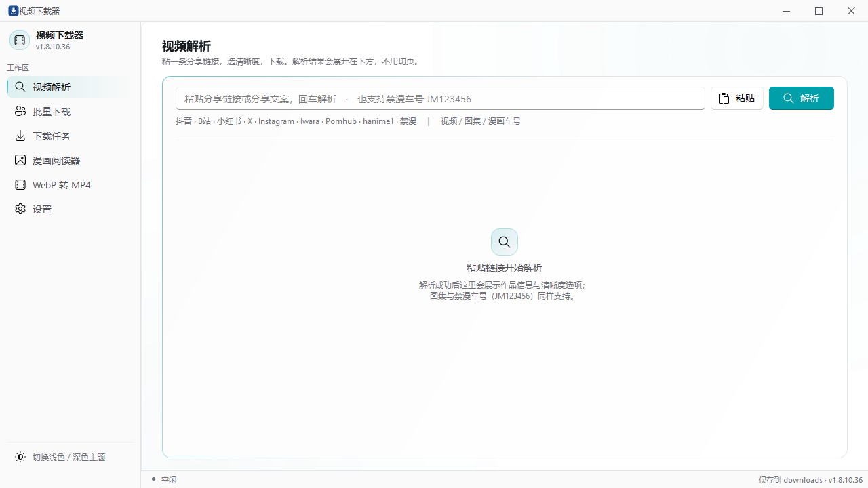Screen dimensions: 868x488
Task: Click the subtitle starting with 粘一条分享链接
Action: (292, 62)
